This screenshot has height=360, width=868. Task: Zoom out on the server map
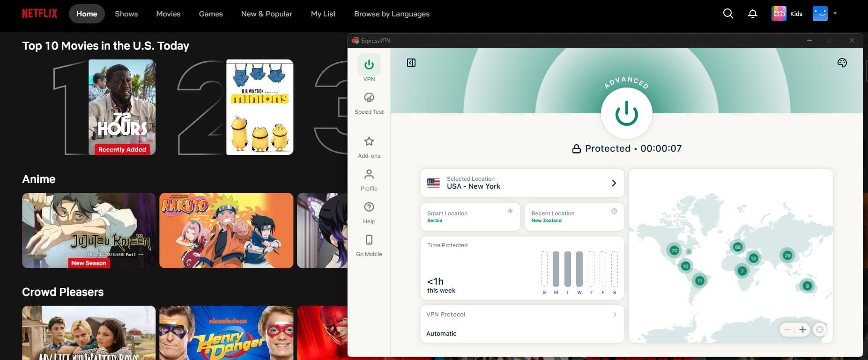click(x=787, y=330)
